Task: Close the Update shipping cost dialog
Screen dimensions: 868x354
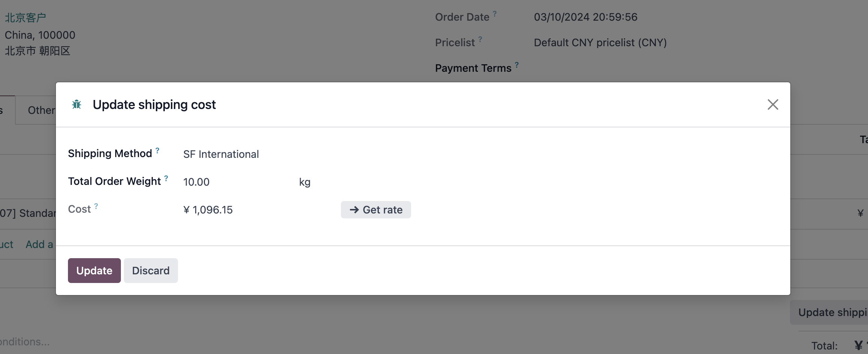Action: tap(773, 104)
